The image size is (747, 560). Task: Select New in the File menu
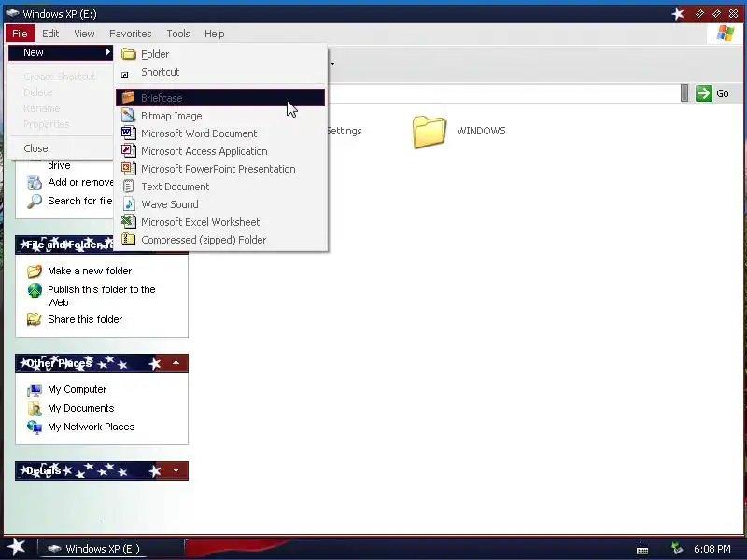pos(61,52)
